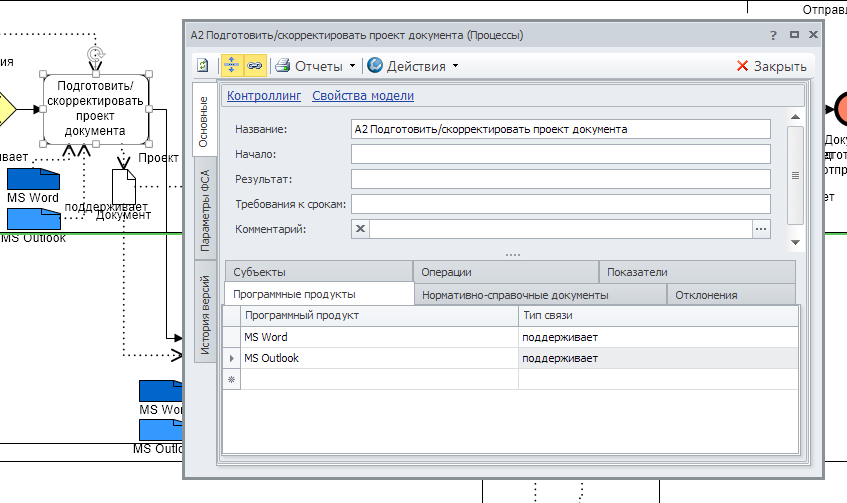Image resolution: width=847 pixels, height=503 pixels.
Task: Click the ellipsis button beside Комментарий field
Action: (x=761, y=229)
